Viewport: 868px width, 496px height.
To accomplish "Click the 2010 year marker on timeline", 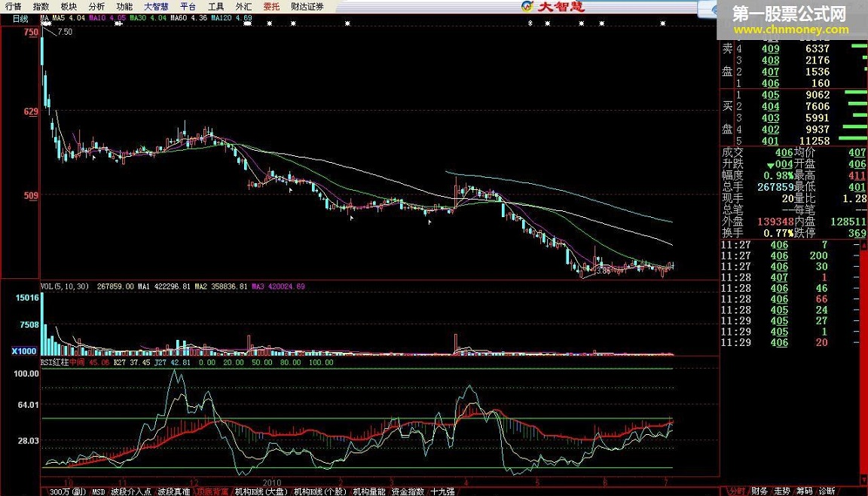I will 272,482.
